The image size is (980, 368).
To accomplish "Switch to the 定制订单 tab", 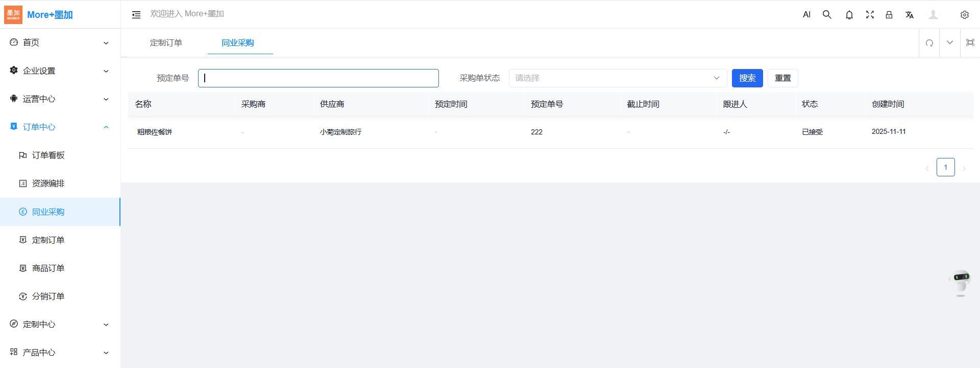I will pos(166,43).
